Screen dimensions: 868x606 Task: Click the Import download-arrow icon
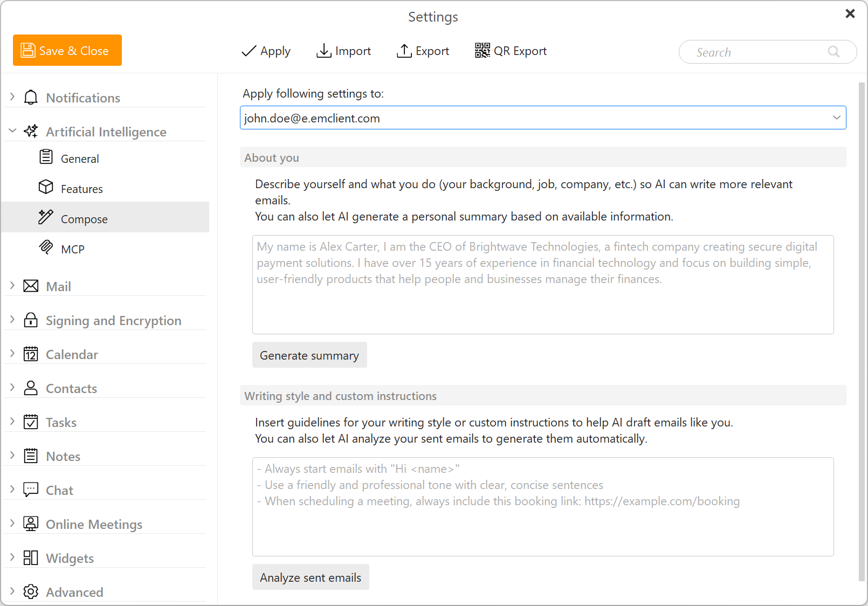click(323, 51)
